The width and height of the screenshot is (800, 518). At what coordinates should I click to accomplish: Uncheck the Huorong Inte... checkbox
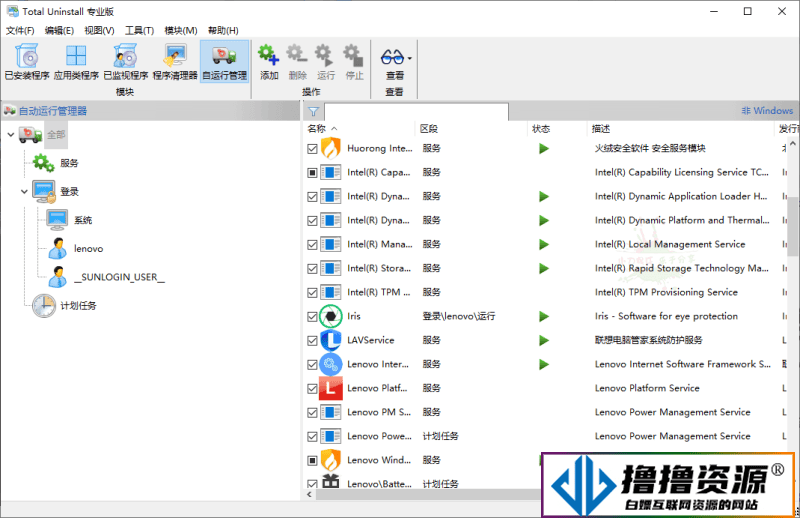pyautogui.click(x=312, y=149)
